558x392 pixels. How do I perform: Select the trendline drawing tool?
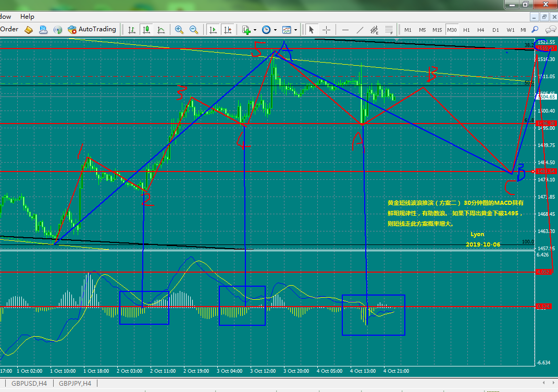pos(360,30)
